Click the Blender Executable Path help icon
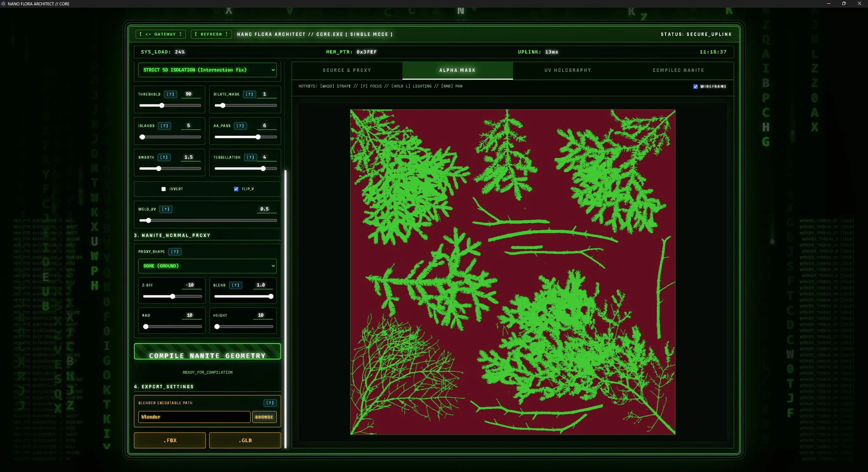 [270, 403]
